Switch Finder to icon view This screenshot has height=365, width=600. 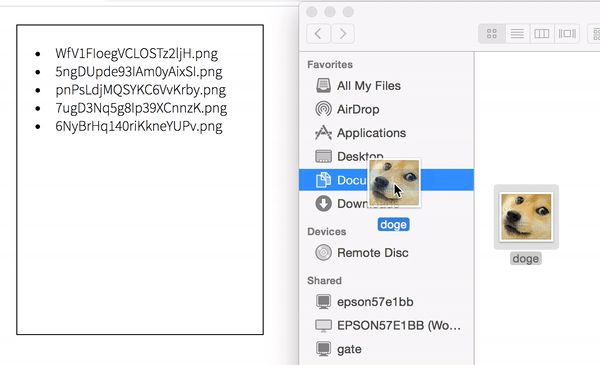[492, 34]
